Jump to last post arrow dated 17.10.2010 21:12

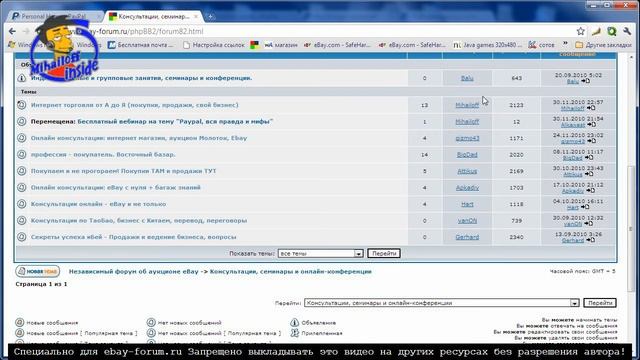590,191
